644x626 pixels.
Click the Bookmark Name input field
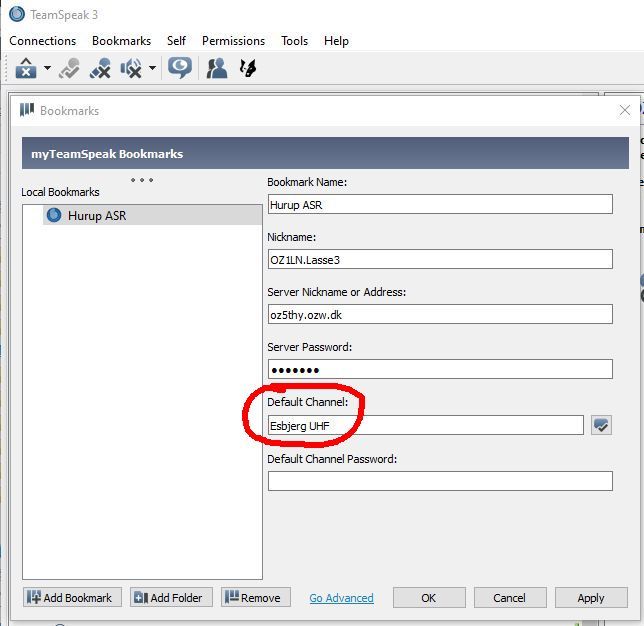[440, 205]
